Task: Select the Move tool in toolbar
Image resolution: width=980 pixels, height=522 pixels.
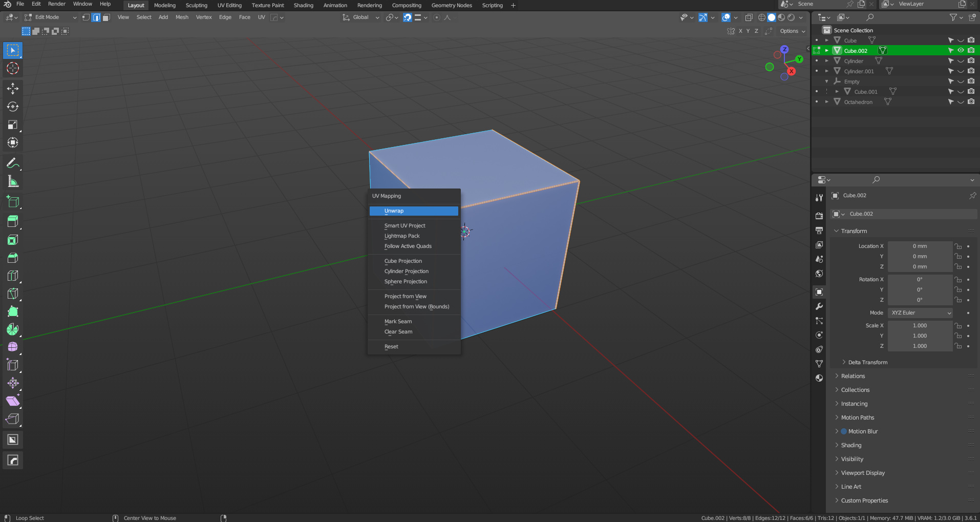Action: pyautogui.click(x=13, y=89)
